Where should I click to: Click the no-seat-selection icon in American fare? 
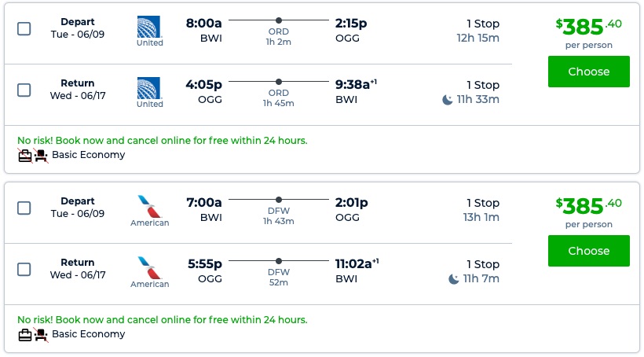(x=41, y=335)
